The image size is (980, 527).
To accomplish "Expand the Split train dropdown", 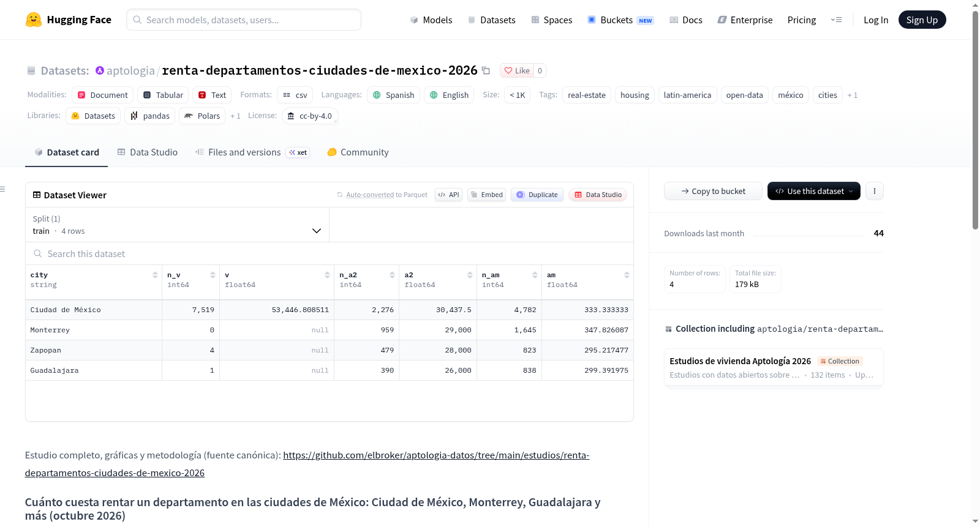I will tap(177, 225).
